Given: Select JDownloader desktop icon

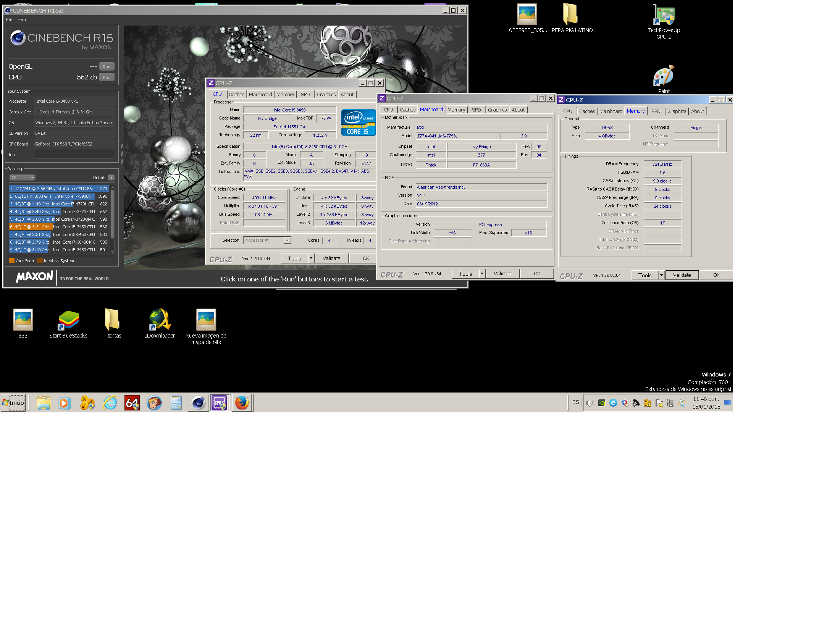Looking at the screenshot, I should (160, 324).
